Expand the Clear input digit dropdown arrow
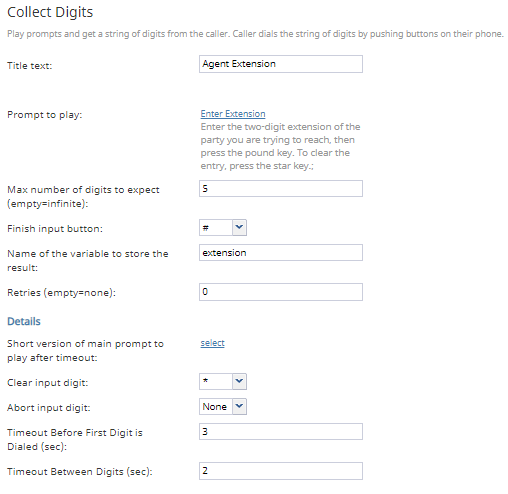This screenshot has width=508, height=494. click(239, 381)
